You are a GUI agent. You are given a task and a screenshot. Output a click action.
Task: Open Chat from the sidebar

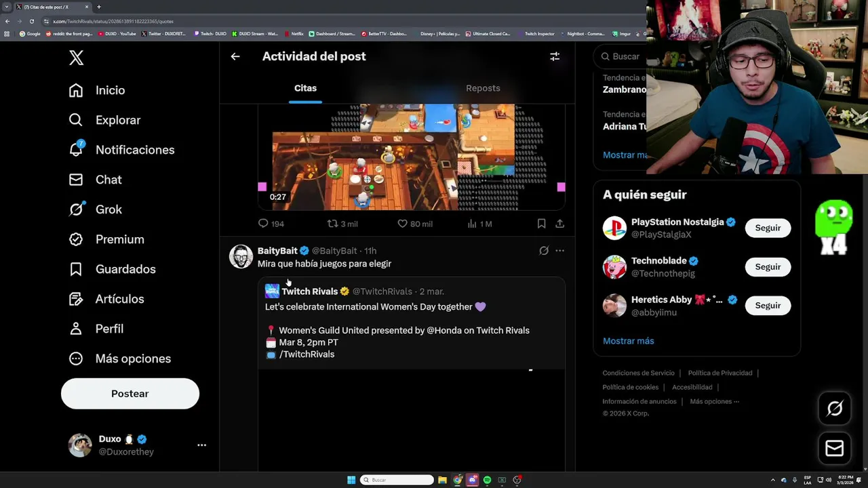[x=96, y=180]
